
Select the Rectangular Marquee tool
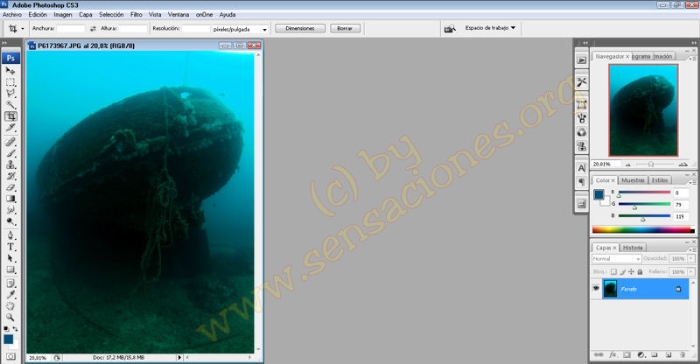(11, 83)
